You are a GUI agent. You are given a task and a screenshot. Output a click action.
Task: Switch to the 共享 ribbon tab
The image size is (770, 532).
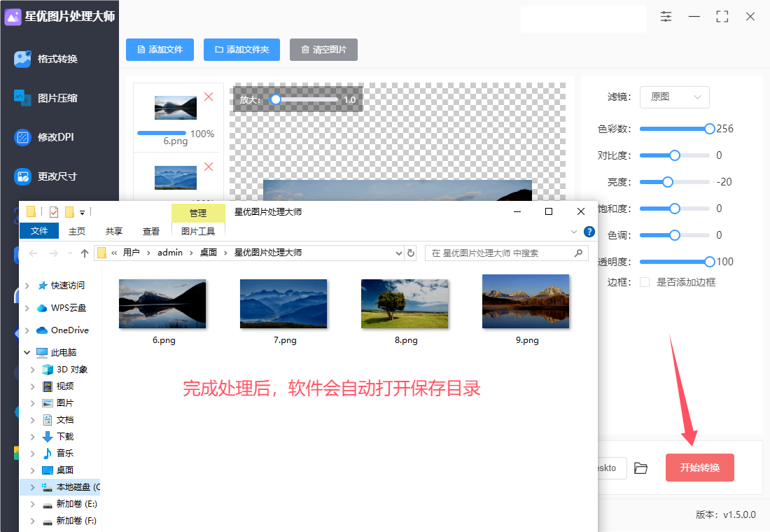point(114,231)
